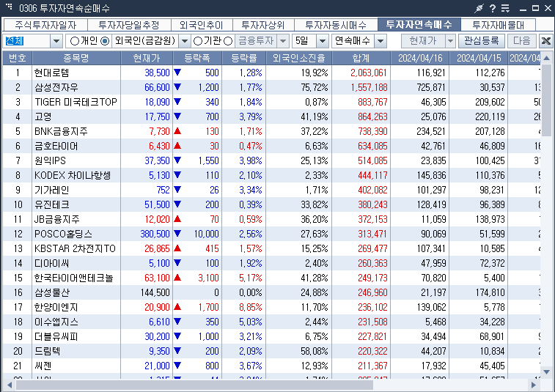Select the 고영 stock name
The width and height of the screenshot is (555, 392).
coord(43,117)
